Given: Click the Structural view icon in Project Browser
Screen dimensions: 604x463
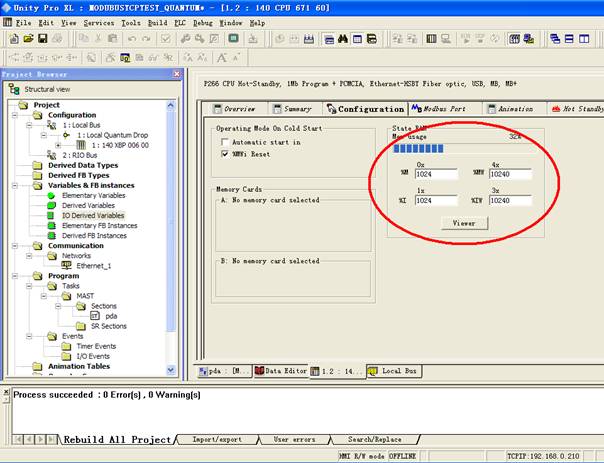Looking at the screenshot, I should tap(15, 88).
